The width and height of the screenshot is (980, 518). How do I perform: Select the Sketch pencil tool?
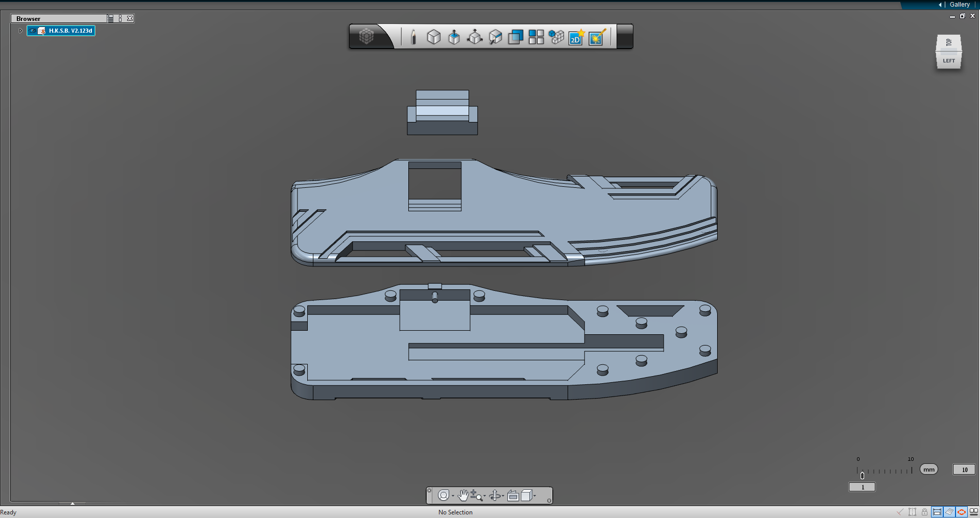[x=413, y=37]
